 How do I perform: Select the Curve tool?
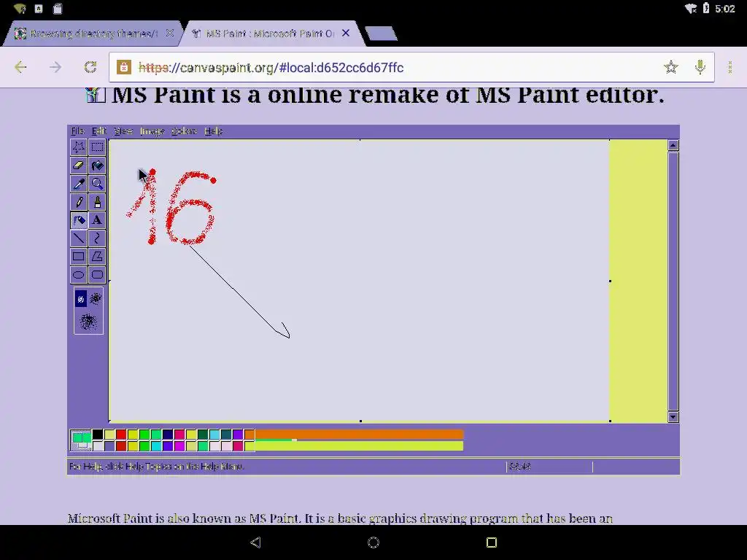97,238
